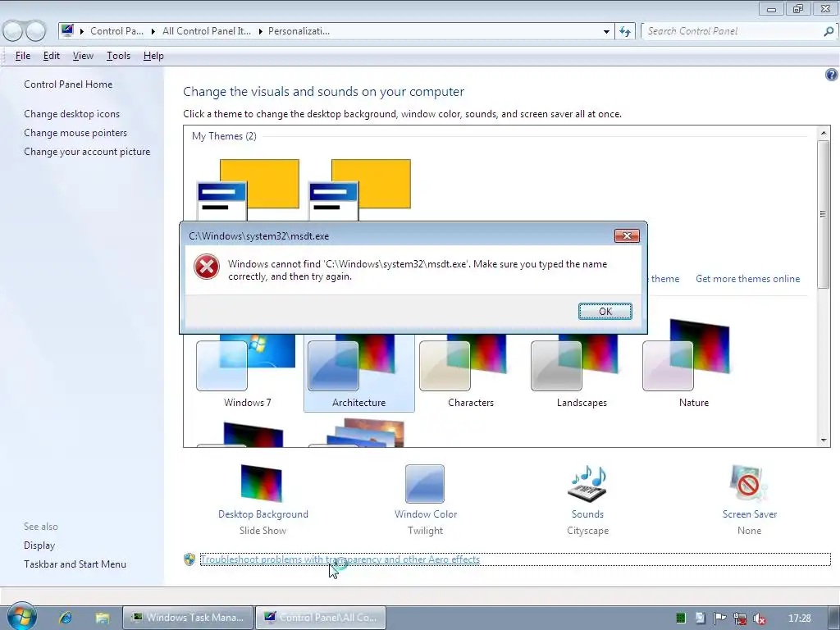Open Screen Saver settings icon
This screenshot has height=630, width=840.
click(x=749, y=483)
